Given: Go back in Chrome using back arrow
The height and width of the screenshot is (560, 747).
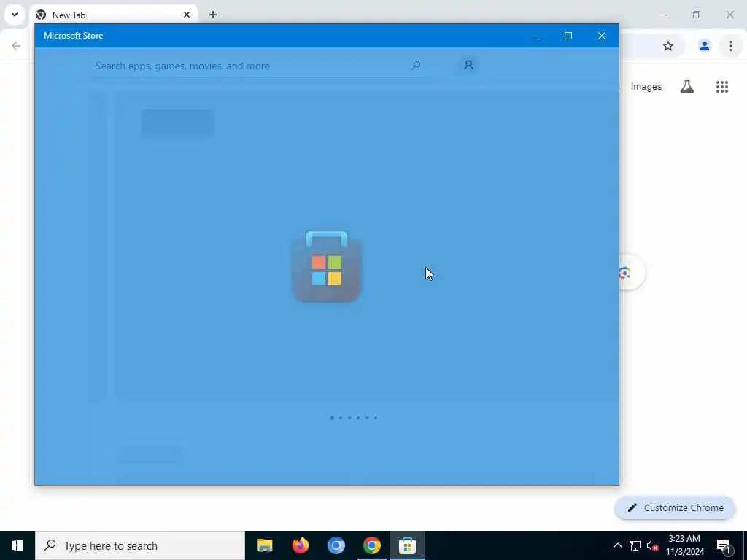Looking at the screenshot, I should (16, 46).
